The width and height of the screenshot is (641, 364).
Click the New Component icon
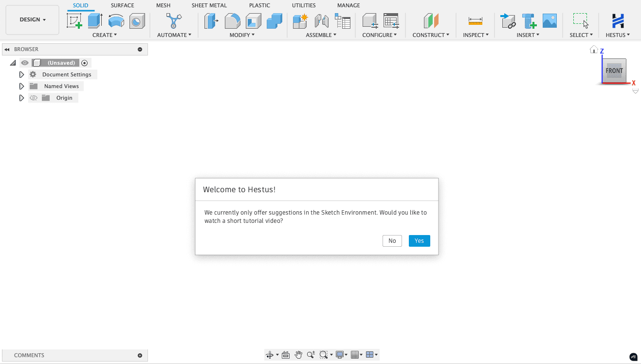click(x=300, y=21)
